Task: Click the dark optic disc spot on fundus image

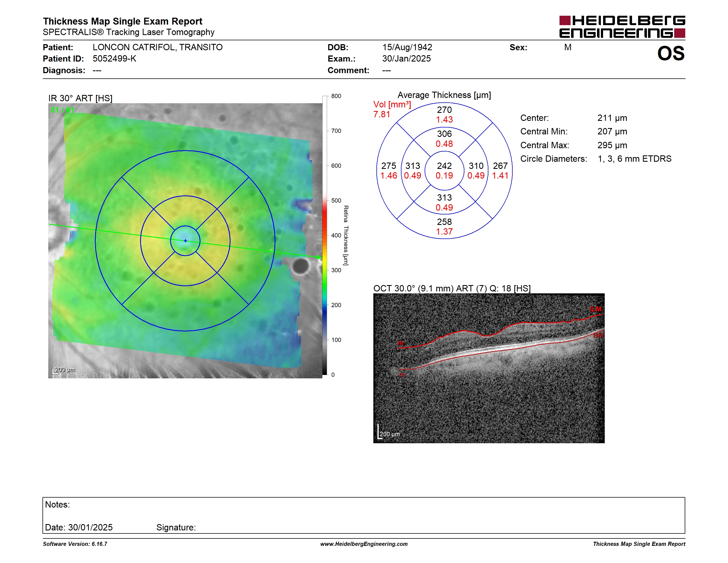Action: [x=301, y=265]
